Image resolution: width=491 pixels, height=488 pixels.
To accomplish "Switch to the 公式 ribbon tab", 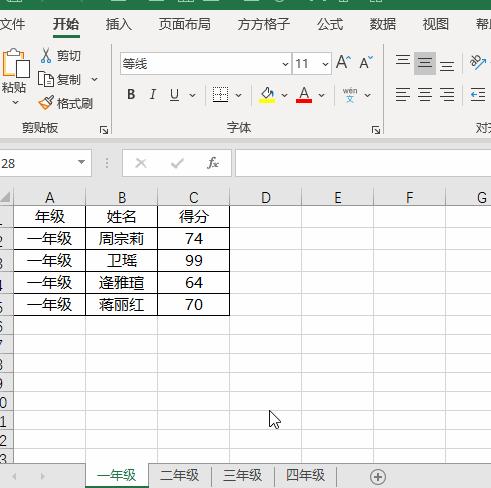I will pos(330,24).
